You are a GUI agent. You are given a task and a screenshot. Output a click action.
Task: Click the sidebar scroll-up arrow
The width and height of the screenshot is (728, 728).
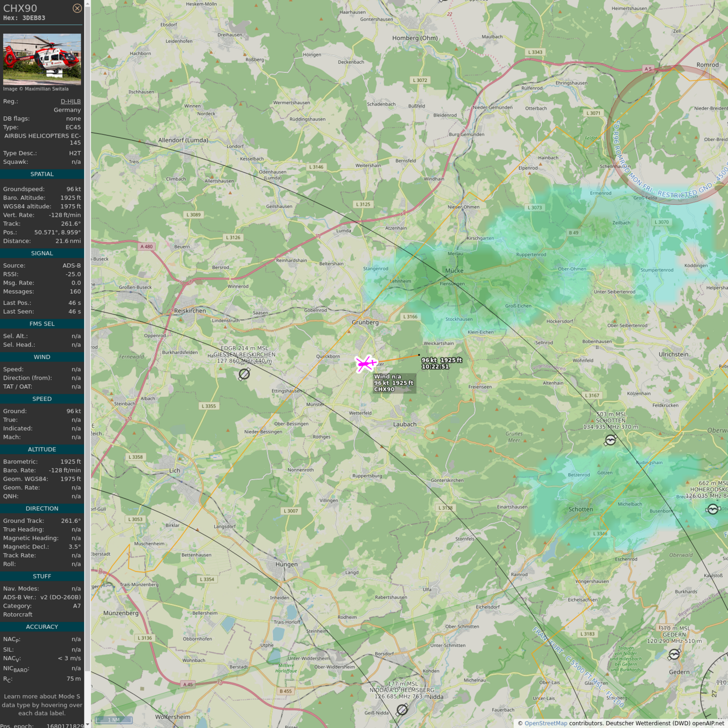point(87,4)
